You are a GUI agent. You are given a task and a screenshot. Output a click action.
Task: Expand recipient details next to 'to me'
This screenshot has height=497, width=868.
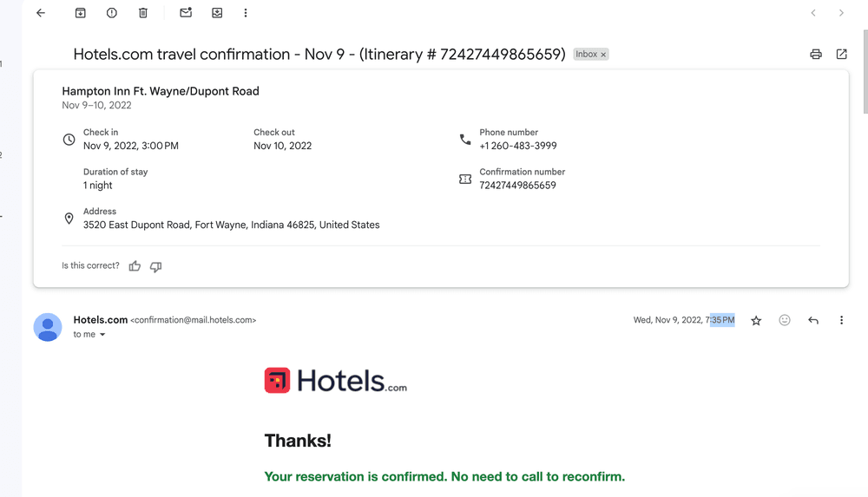102,335
